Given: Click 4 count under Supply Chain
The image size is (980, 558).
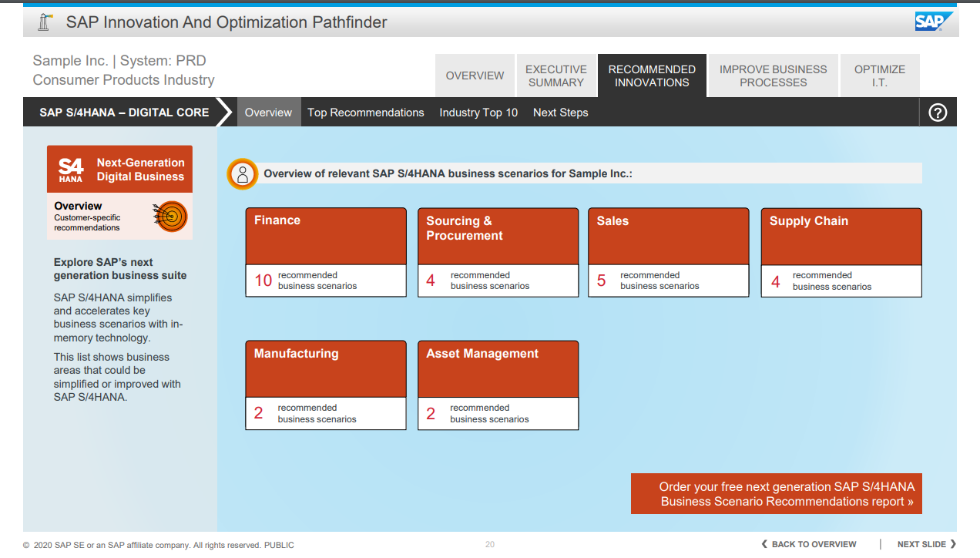Looking at the screenshot, I should coord(775,281).
